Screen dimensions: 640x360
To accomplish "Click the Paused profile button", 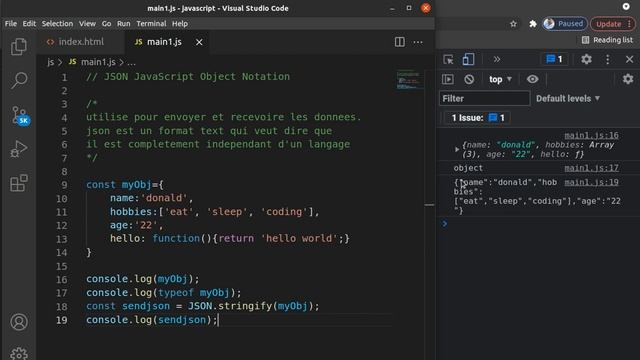I will [564, 24].
